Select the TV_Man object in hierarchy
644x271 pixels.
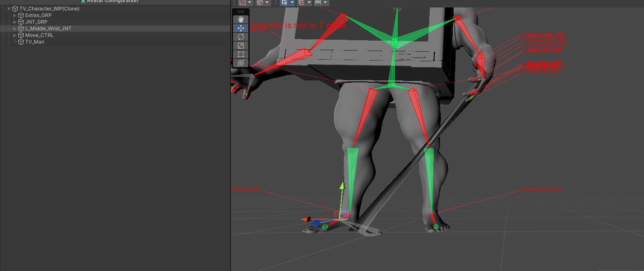[34, 42]
